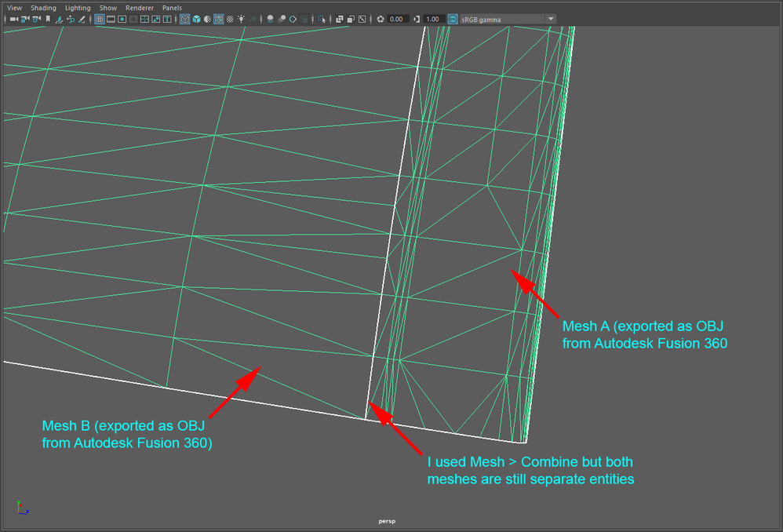
Task: Click the dimmed Shadows icon
Action: click(x=253, y=19)
